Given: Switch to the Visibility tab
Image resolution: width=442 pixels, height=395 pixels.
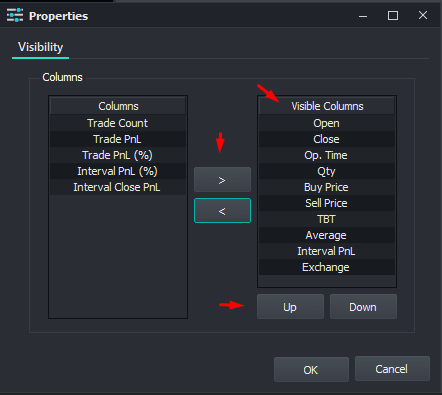Looking at the screenshot, I should click(40, 47).
